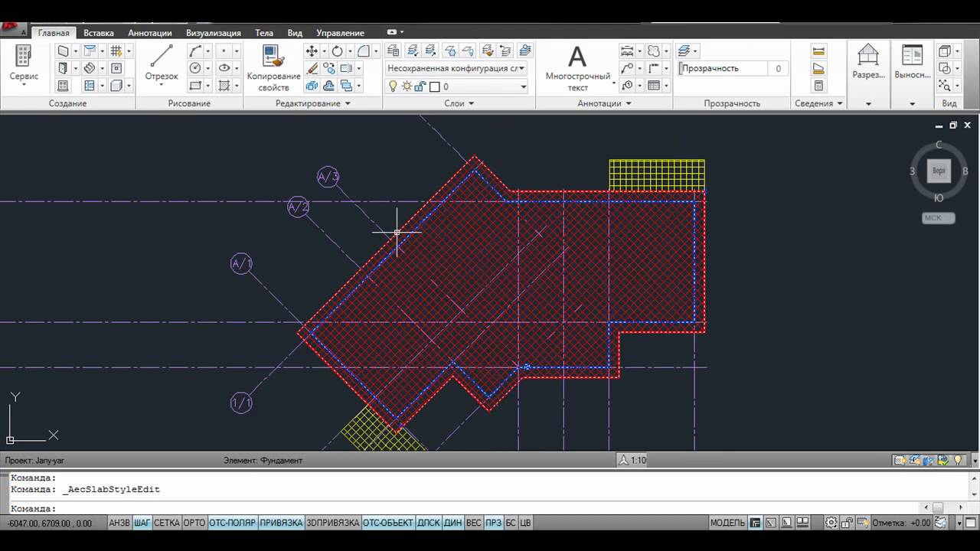This screenshot has width=980, height=551.
Task: Click the command line input field
Action: 459,508
